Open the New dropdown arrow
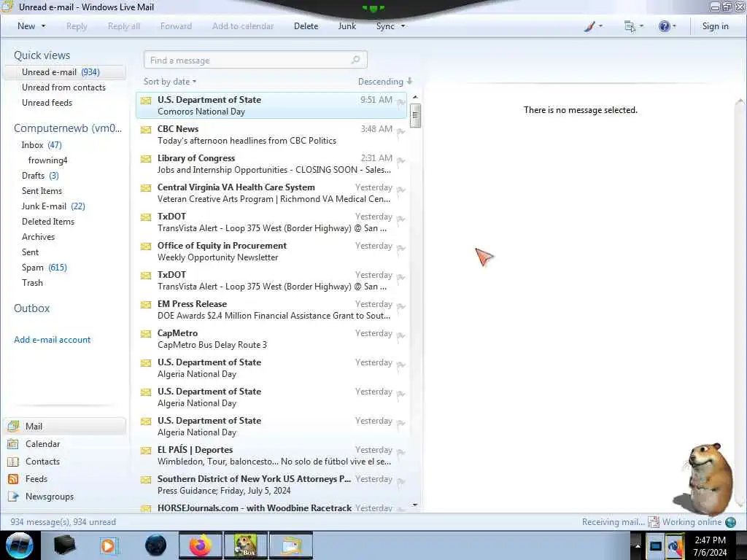This screenshot has height=560, width=747. pyautogui.click(x=43, y=26)
